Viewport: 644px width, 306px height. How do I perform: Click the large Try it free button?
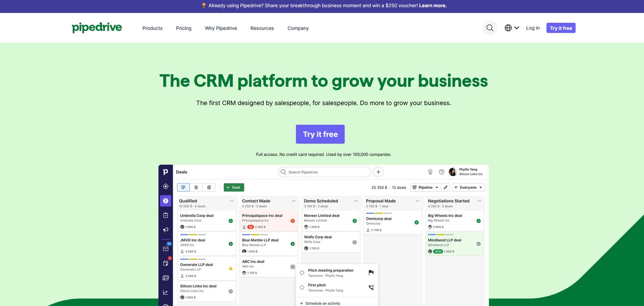[x=320, y=134]
